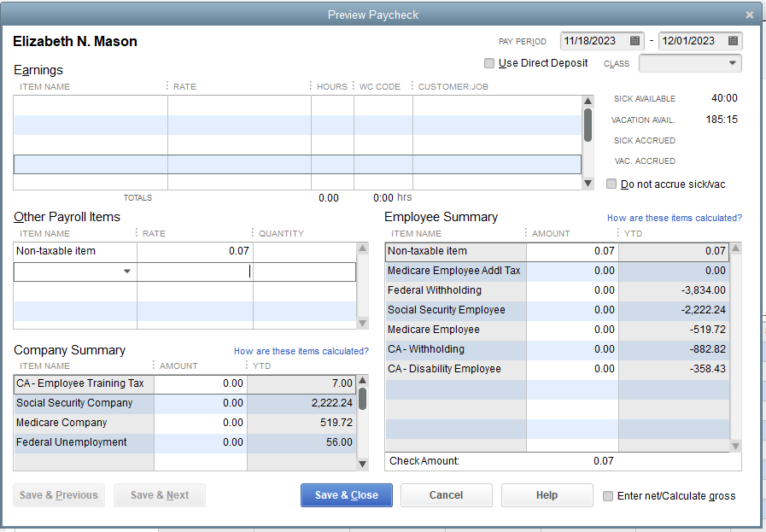Image resolution: width=766 pixels, height=532 pixels.
Task: Click Employee Summary AMOUNT column header
Action: pyautogui.click(x=551, y=233)
